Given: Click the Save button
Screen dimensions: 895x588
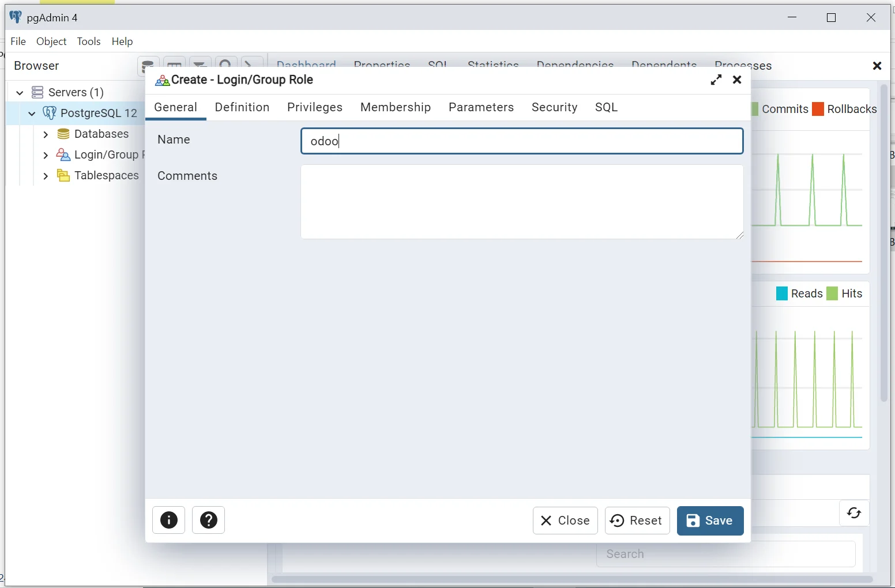Looking at the screenshot, I should pyautogui.click(x=710, y=521).
